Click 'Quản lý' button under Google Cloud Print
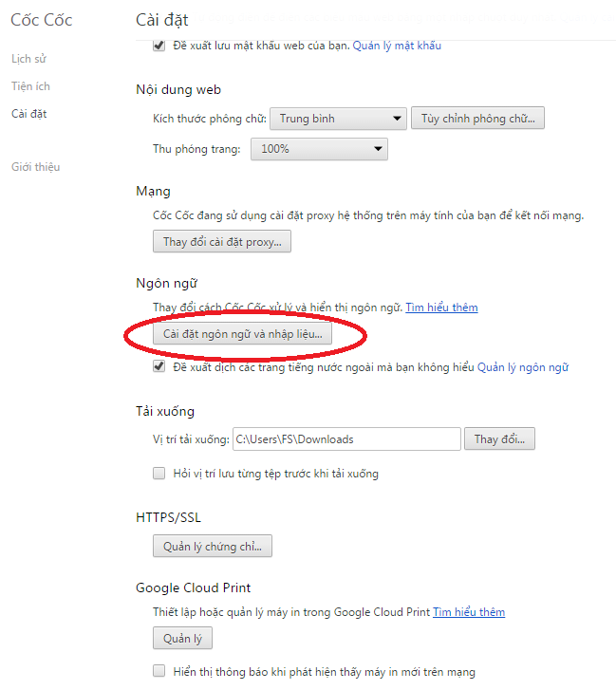The height and width of the screenshot is (690, 616). tap(182, 638)
